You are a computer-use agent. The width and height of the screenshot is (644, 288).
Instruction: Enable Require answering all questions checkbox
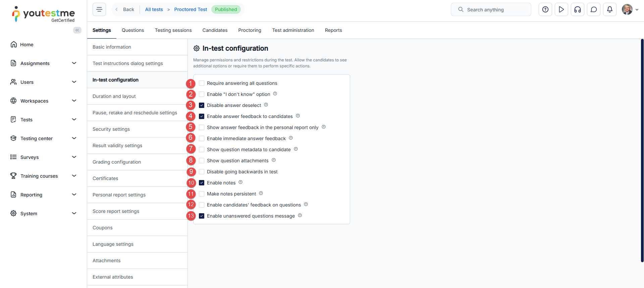point(202,83)
